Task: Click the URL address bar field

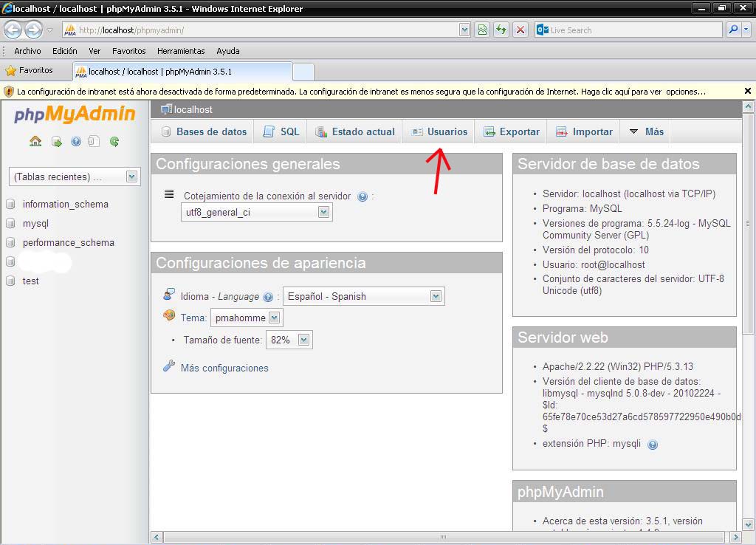Action: tap(261, 30)
